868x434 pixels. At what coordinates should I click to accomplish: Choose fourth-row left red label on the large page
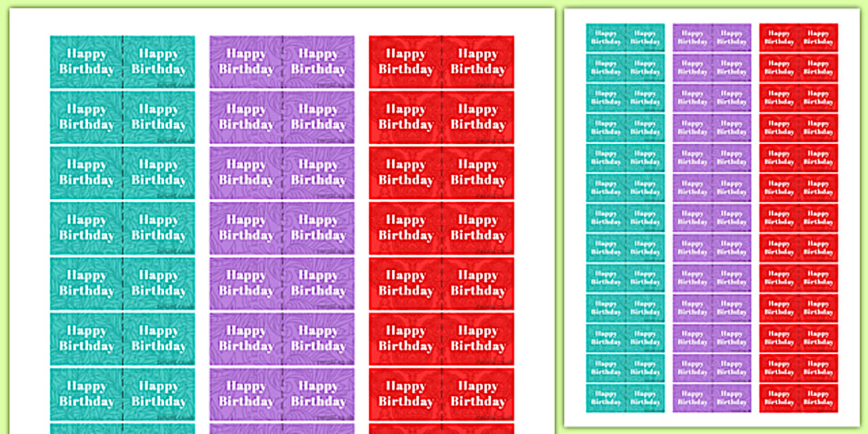(x=405, y=228)
